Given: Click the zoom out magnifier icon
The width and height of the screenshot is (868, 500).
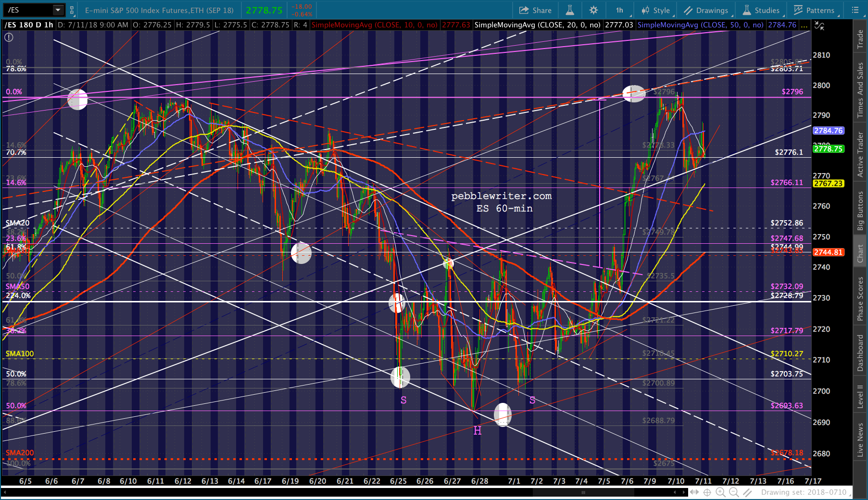Looking at the screenshot, I should pos(734,492).
